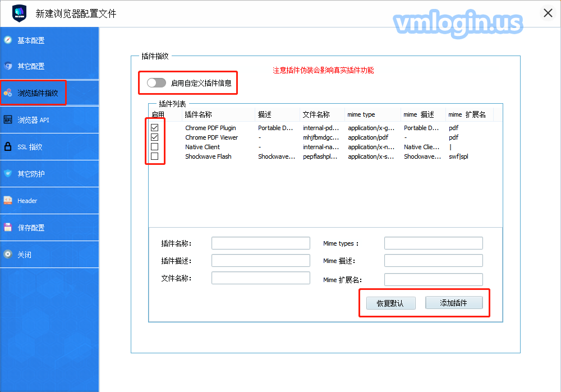Uncheck the Chrome PDF Viewer checkbox

point(154,137)
